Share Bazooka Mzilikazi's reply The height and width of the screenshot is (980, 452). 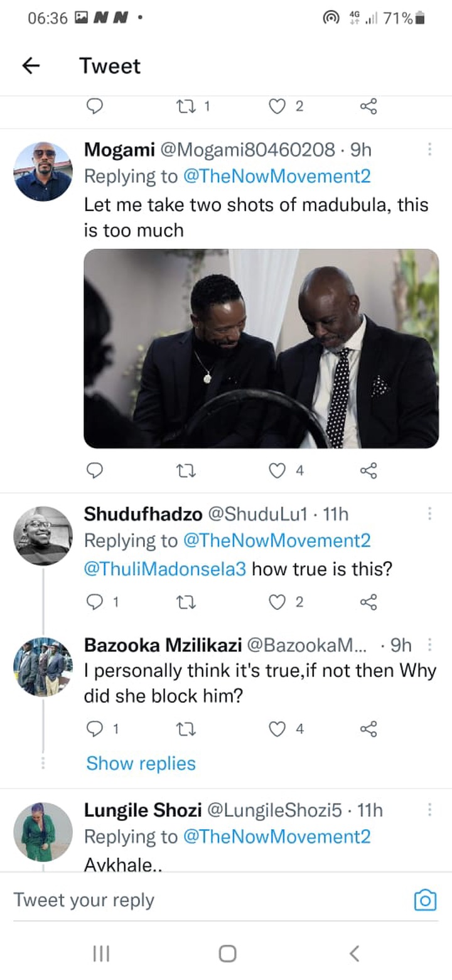tap(369, 729)
